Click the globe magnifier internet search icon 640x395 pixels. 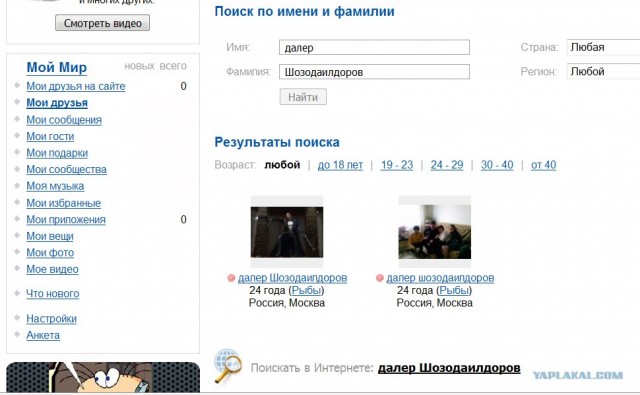tap(228, 366)
